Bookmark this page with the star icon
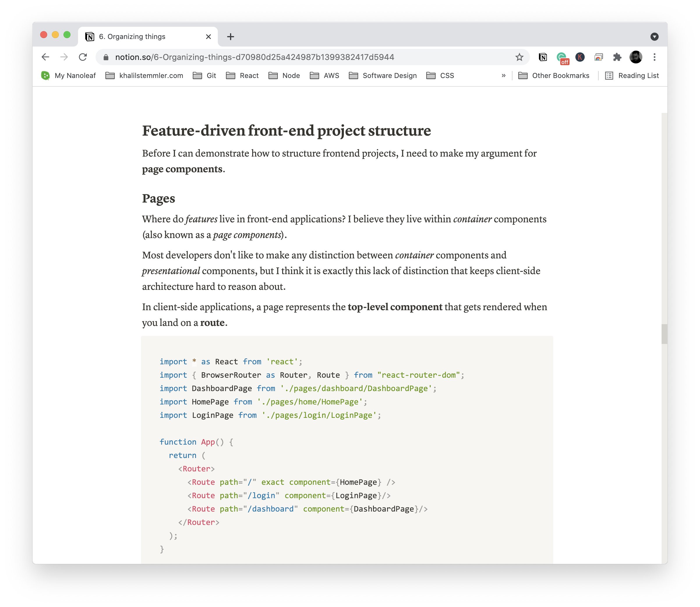The image size is (700, 607). click(519, 57)
